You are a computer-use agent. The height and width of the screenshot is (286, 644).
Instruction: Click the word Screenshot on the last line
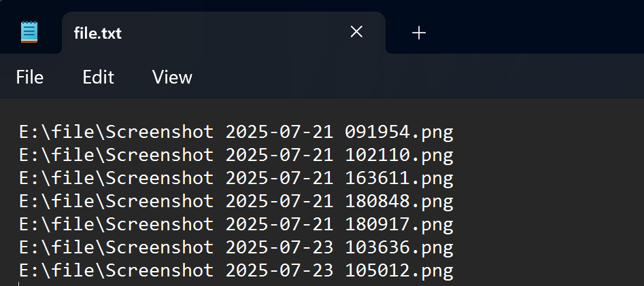tap(159, 270)
